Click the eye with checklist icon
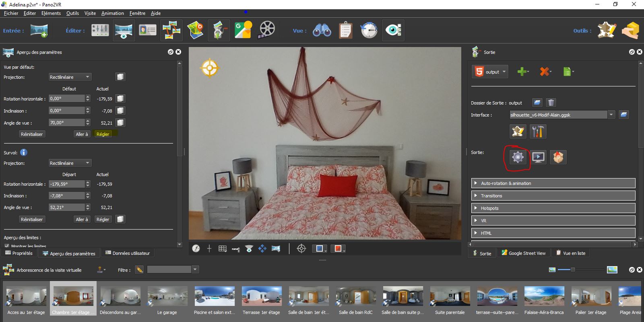This screenshot has height=322, width=644. pyautogui.click(x=393, y=30)
